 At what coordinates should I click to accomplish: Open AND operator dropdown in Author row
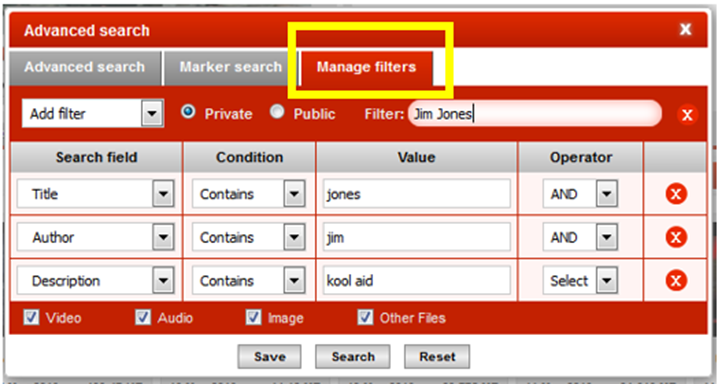tap(580, 237)
